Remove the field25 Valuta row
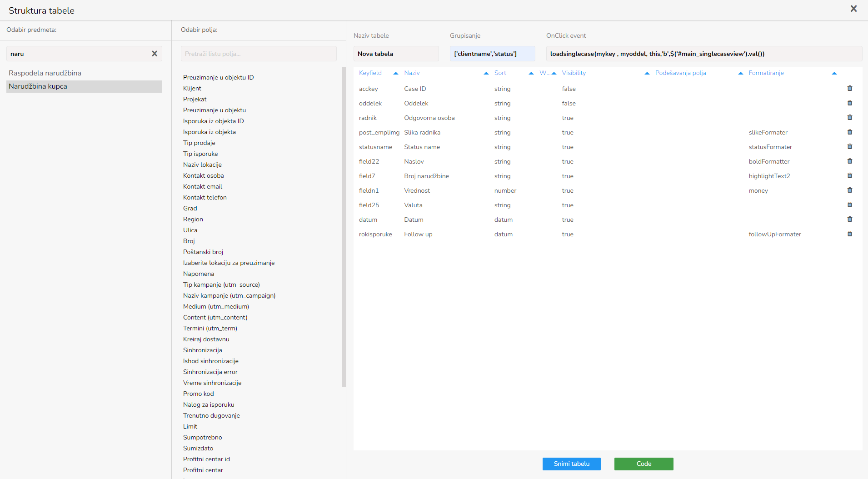 [850, 205]
